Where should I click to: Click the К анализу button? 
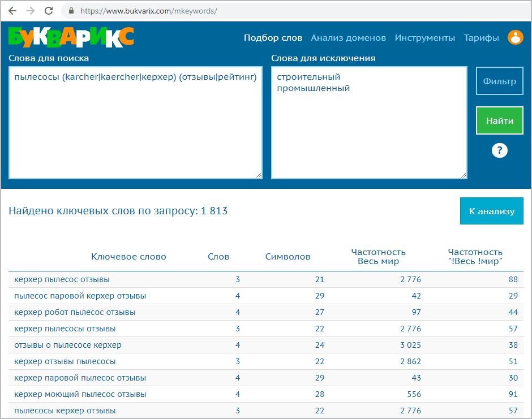coord(492,211)
